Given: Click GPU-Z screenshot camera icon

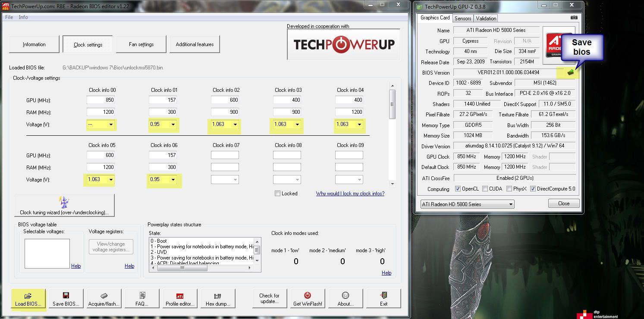Looking at the screenshot, I should point(574,18).
